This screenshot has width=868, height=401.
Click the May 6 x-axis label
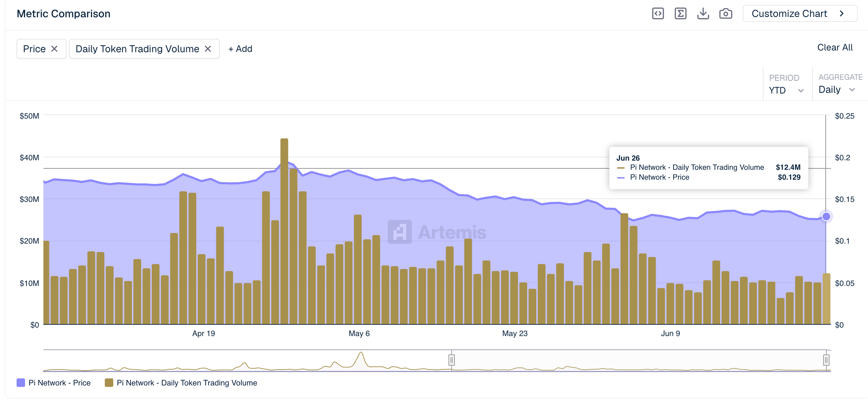(x=359, y=334)
